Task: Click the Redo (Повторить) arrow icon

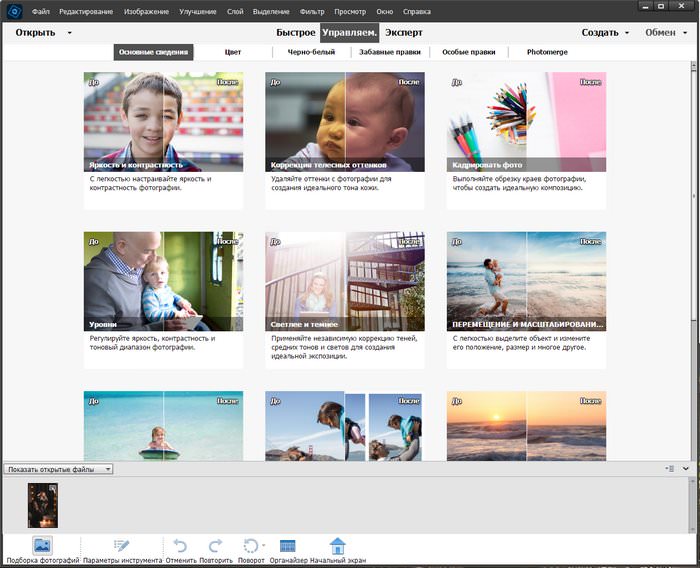Action: click(x=214, y=546)
